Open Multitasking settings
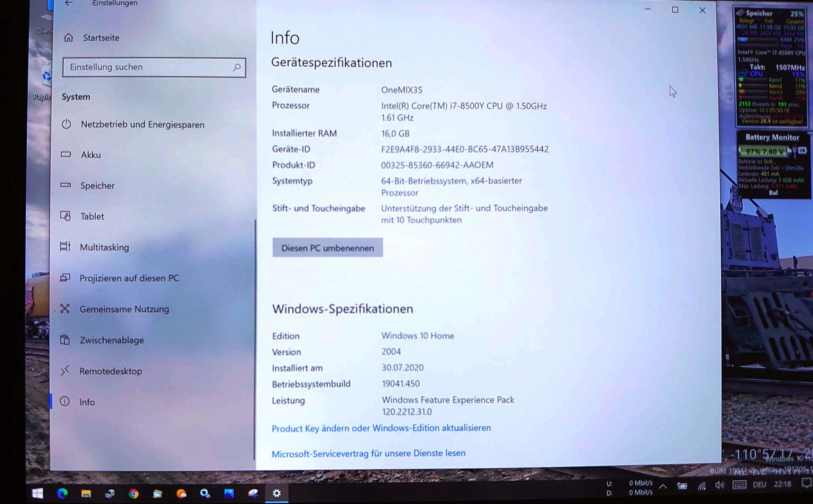 (x=105, y=247)
